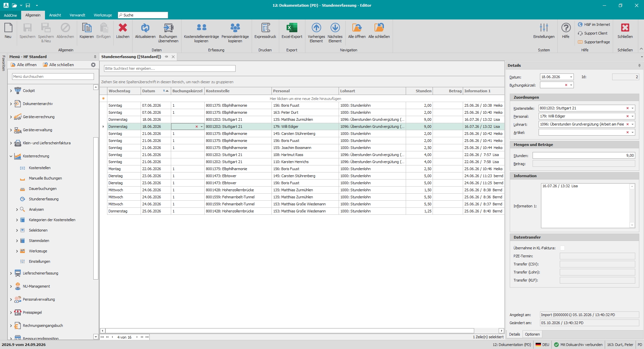Toggle Übernahme in KL-Faktura checkbox

click(562, 248)
